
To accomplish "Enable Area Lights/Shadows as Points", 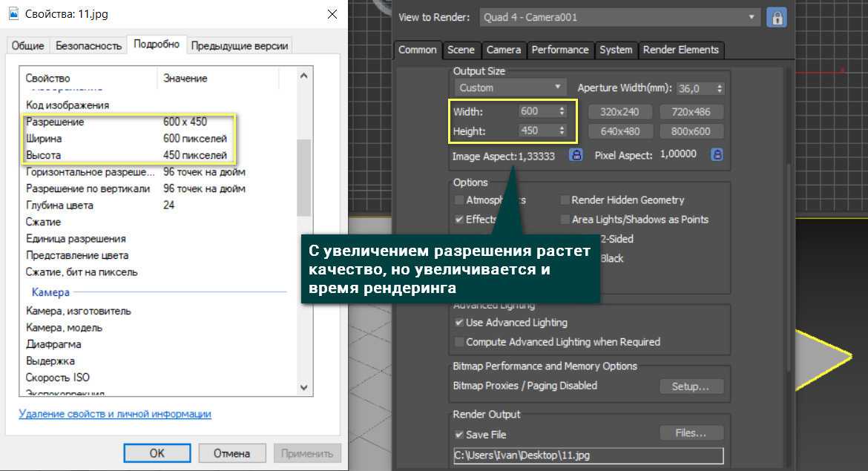I will 565,220.
